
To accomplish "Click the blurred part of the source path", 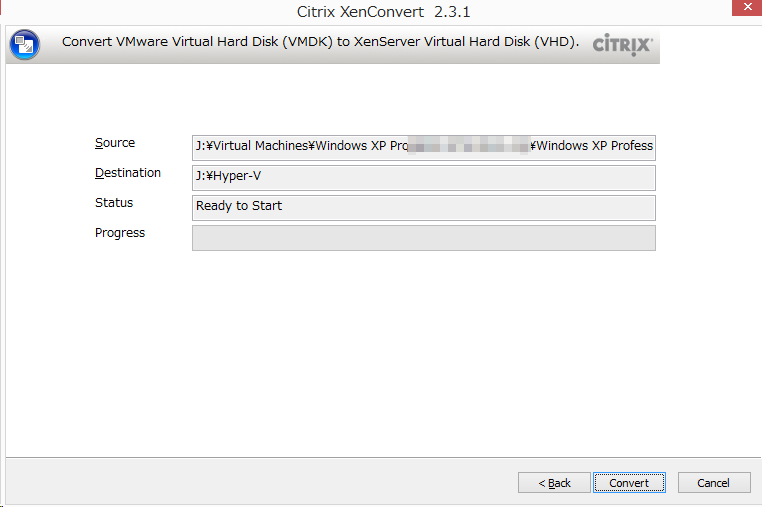I will (468, 145).
